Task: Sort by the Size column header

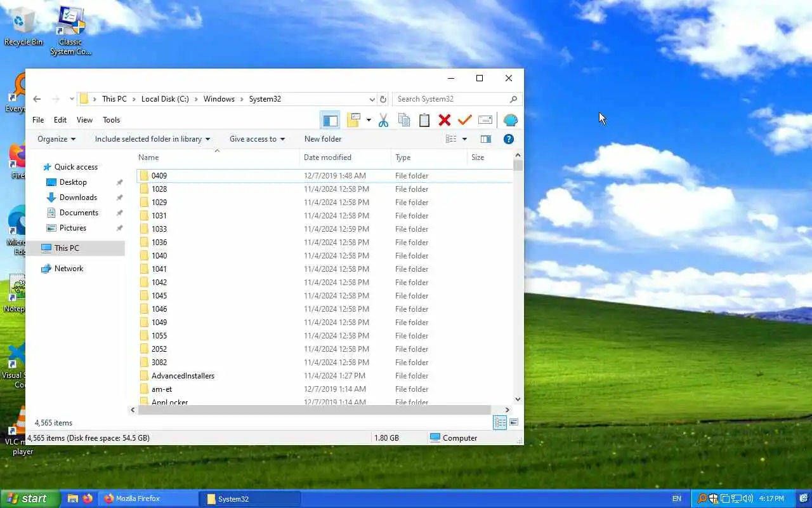Action: (490, 157)
